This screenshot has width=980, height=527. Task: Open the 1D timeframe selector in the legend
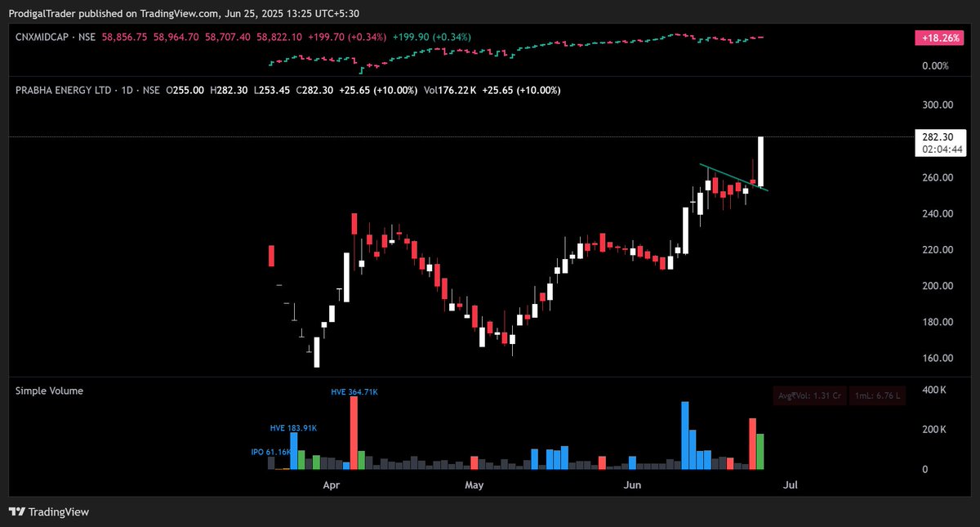click(129, 90)
